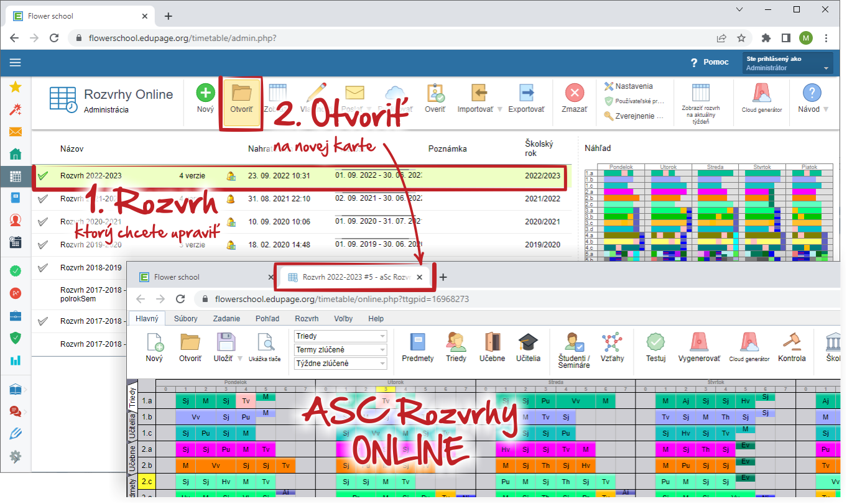Sort by the Názov column header
The image size is (847, 504).
coord(72,149)
